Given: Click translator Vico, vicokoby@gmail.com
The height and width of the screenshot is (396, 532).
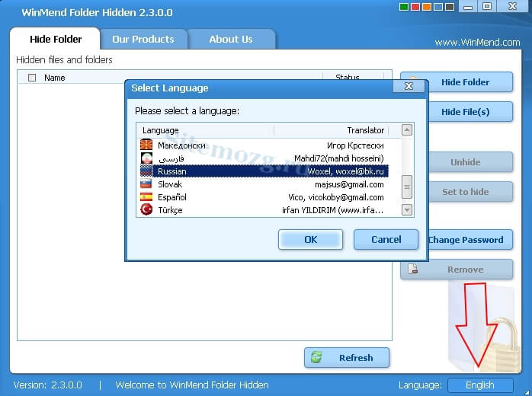Looking at the screenshot, I should pos(336,197).
